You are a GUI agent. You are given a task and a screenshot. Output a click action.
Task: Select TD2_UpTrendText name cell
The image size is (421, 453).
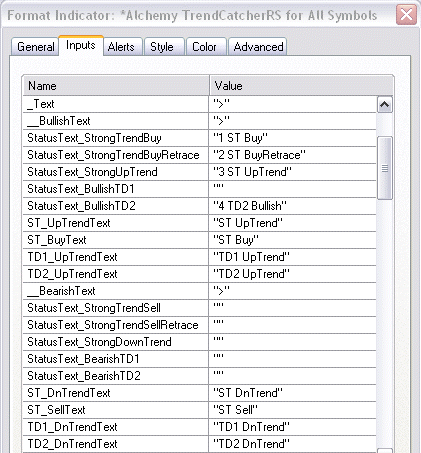pyautogui.click(x=116, y=274)
